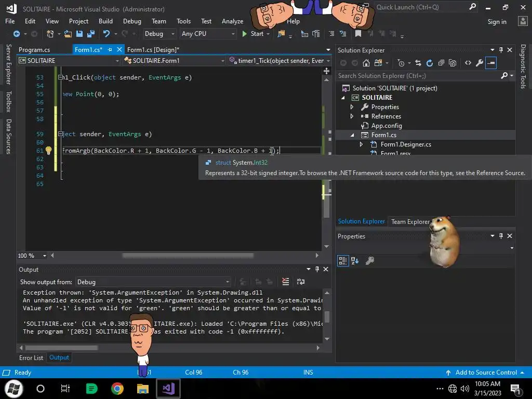Pin the Solution Explorer panel

point(501,50)
